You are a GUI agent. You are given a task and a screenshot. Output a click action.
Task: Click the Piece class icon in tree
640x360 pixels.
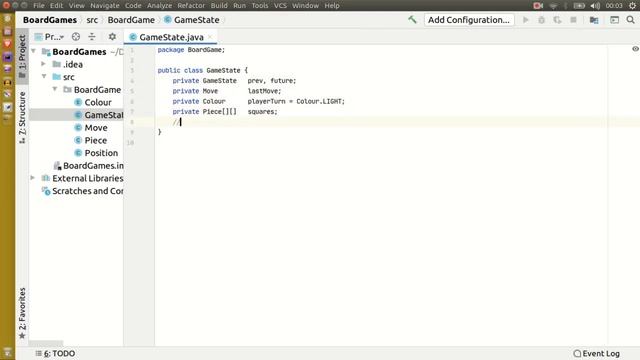point(78,140)
